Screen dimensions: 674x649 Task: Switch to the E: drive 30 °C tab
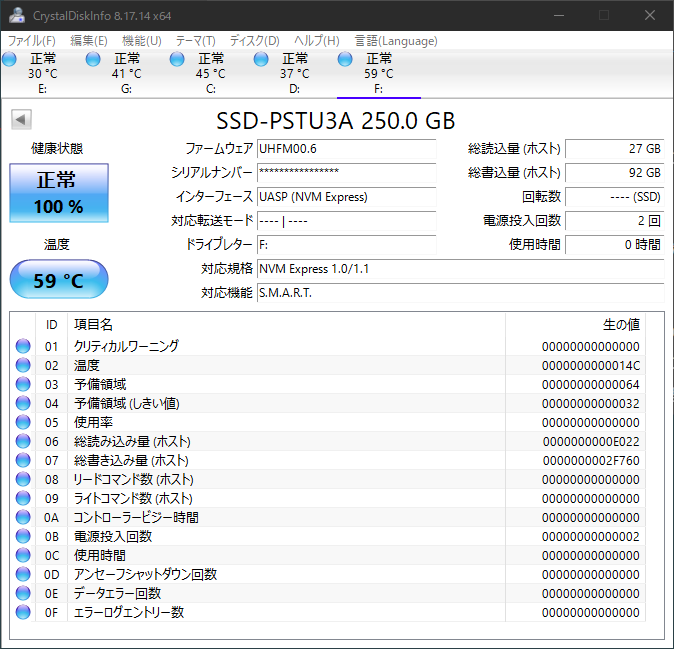(43, 73)
